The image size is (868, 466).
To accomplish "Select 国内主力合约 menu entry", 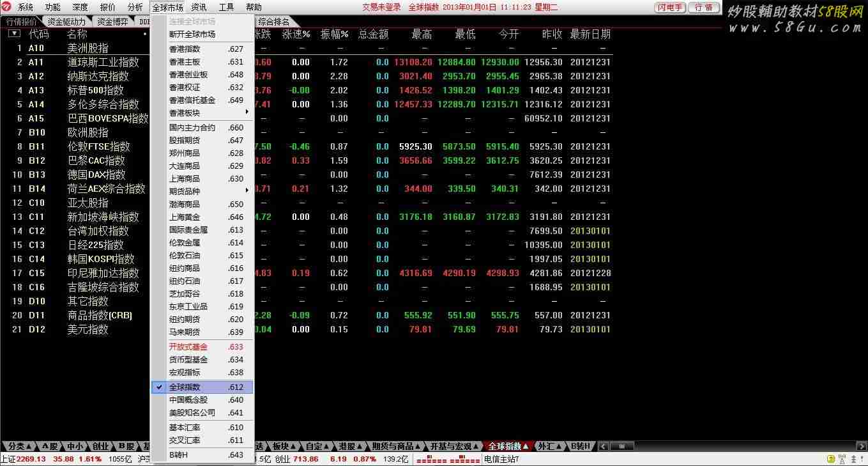I will click(202, 128).
